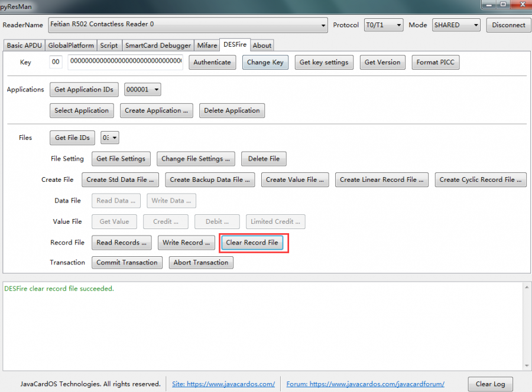Screen dimensions: 532x392
Task: Switch to the Mifare tab
Action: click(x=207, y=45)
